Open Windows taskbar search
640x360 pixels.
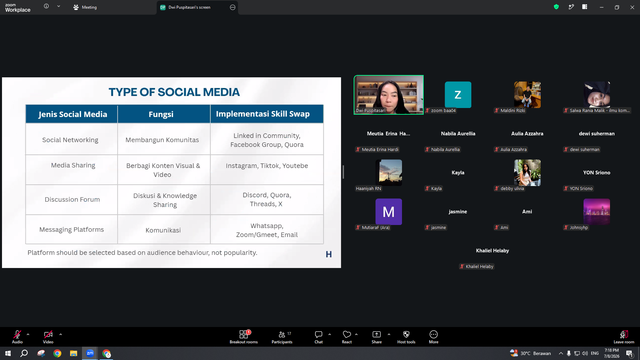tap(24, 353)
